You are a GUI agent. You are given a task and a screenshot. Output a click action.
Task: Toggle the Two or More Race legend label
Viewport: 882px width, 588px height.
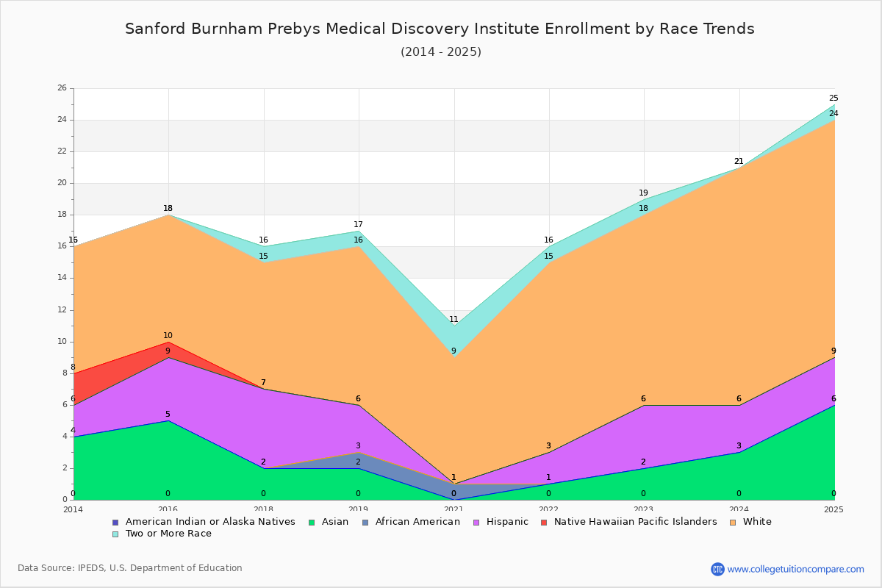tap(168, 534)
